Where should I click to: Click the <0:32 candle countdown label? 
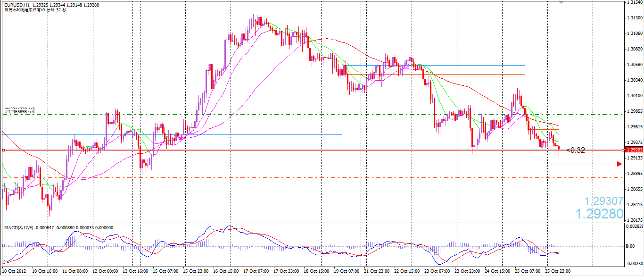pyautogui.click(x=576, y=151)
